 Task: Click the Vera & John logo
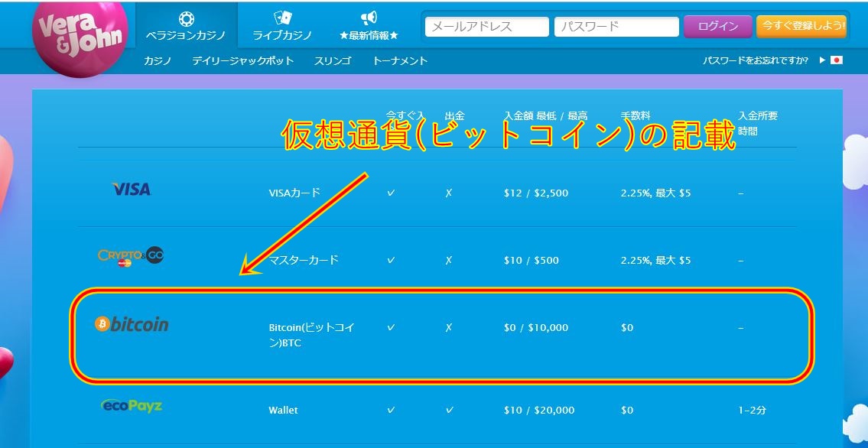click(x=80, y=38)
